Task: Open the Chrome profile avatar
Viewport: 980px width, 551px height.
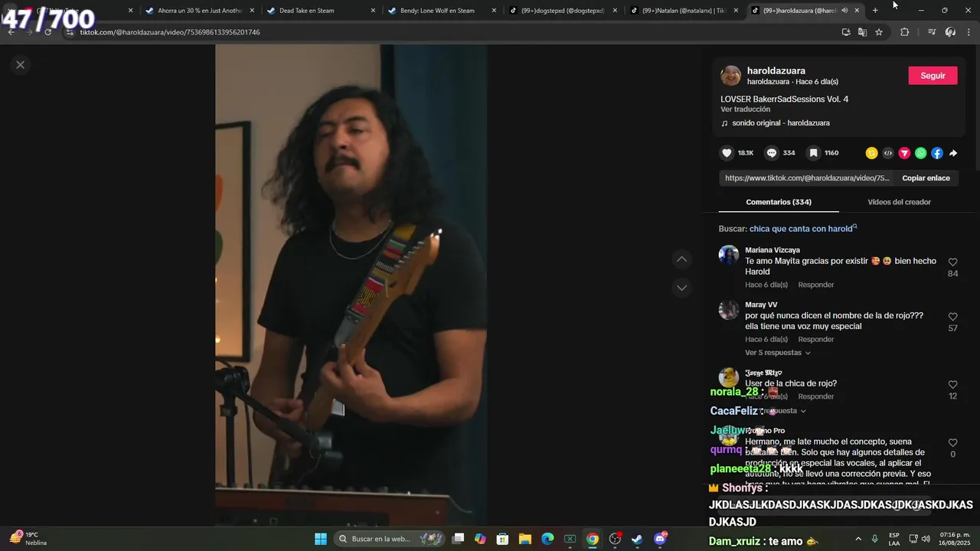Action: coord(950,32)
